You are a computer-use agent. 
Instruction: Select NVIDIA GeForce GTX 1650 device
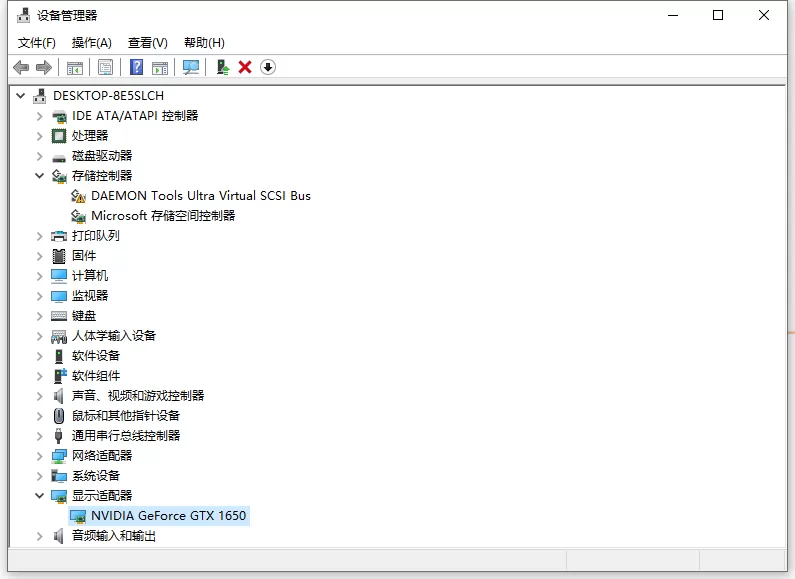(168, 516)
